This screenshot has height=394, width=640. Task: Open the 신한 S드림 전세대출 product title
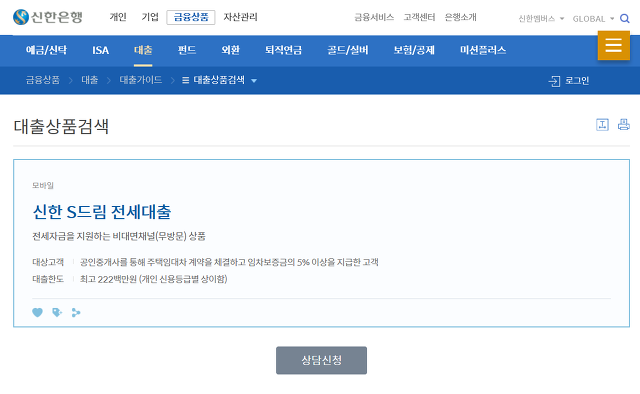102,212
